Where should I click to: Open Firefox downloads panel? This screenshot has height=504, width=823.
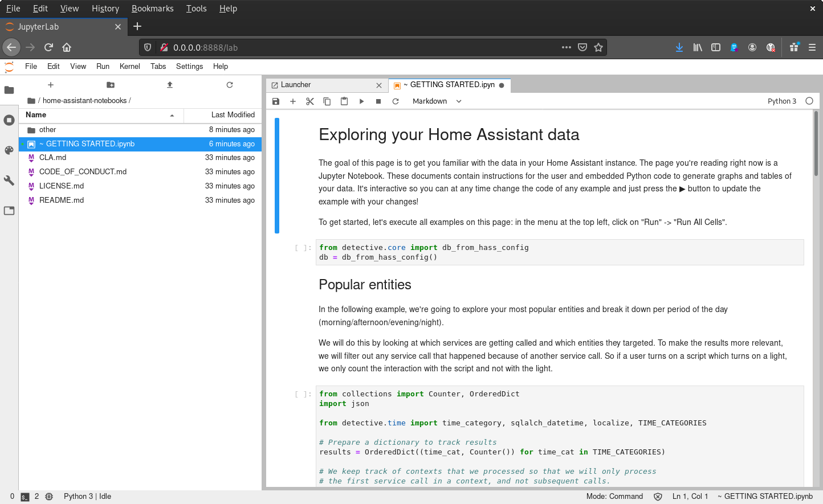pos(679,47)
